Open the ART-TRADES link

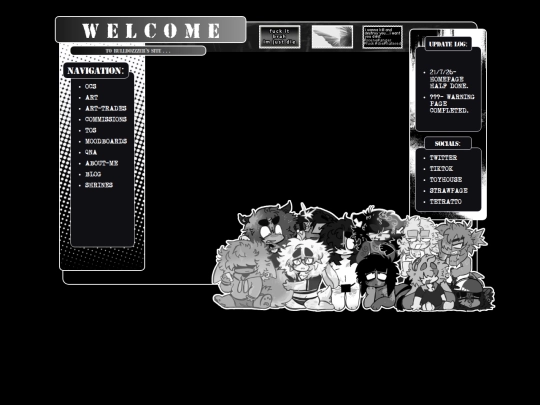coord(106,108)
